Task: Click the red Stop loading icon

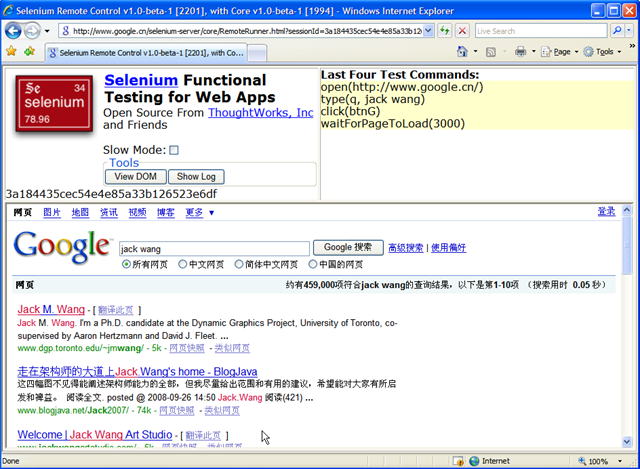Action: (x=462, y=31)
